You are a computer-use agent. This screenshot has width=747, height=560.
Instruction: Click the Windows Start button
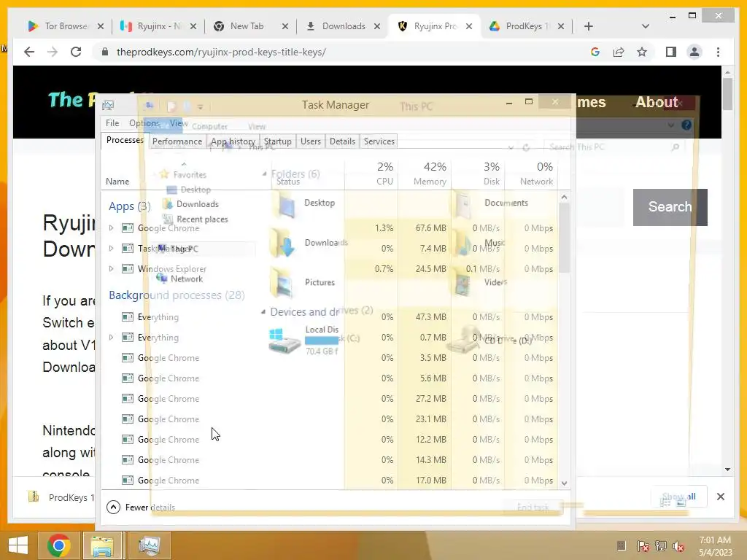pyautogui.click(x=18, y=545)
